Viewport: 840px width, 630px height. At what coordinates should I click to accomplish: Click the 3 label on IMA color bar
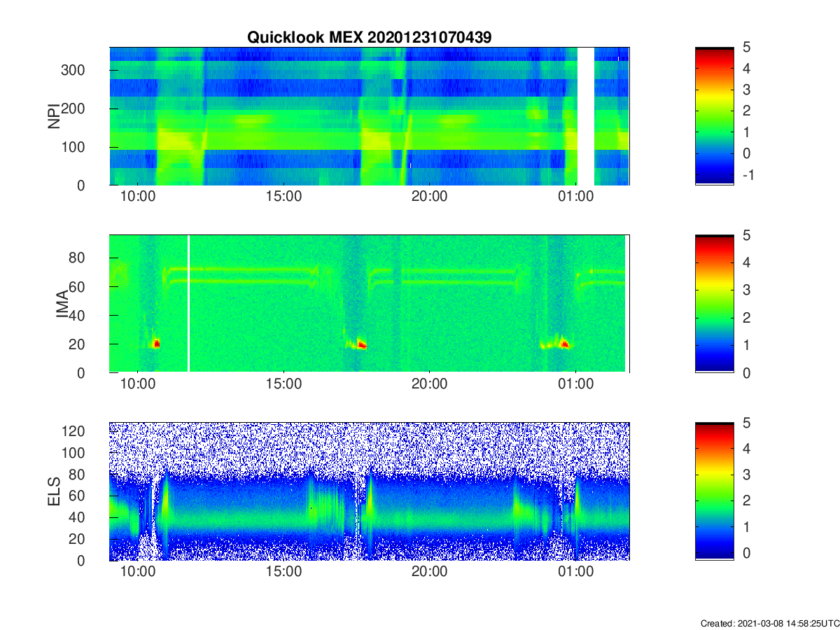point(746,290)
